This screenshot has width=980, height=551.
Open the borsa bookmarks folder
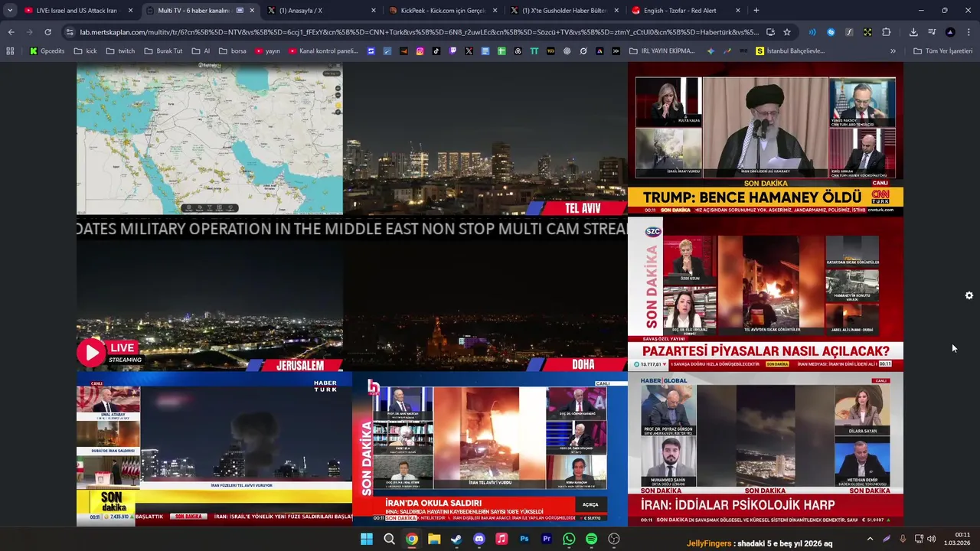coord(232,51)
